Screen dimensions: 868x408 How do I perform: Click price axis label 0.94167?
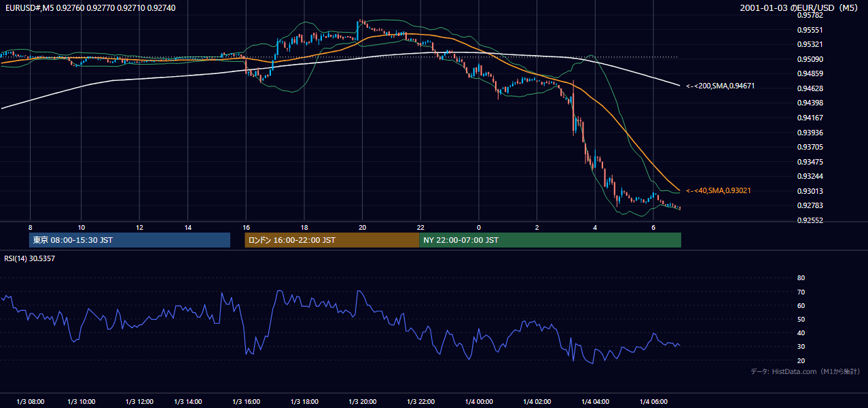click(810, 118)
